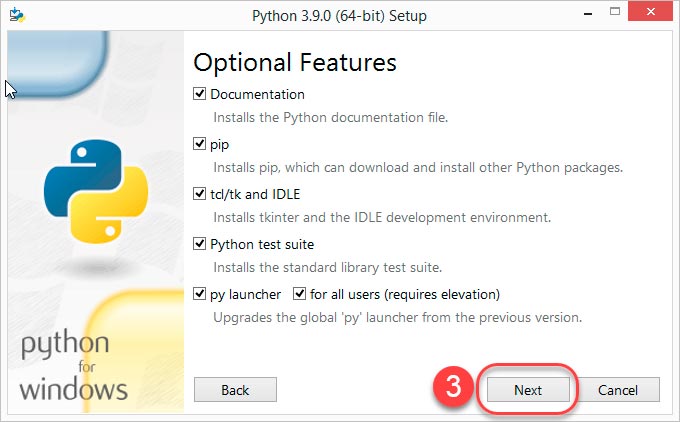Screen dimensions: 680x422
Task: Toggle the pip checkbox
Action: point(199,144)
